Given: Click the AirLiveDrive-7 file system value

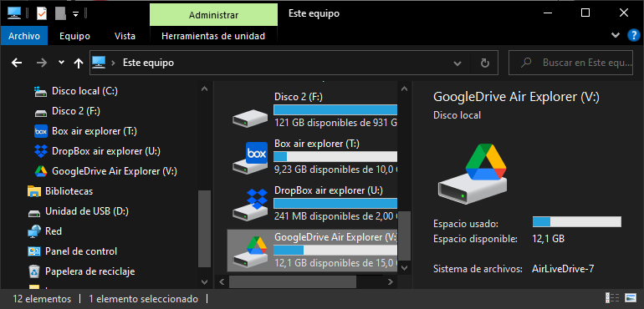Looking at the screenshot, I should point(563,269).
